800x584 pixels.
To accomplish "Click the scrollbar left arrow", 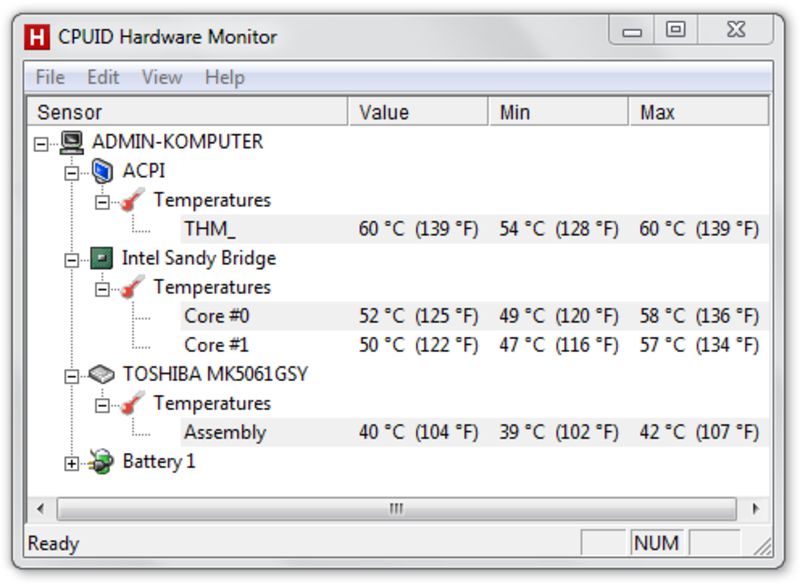I will [41, 509].
